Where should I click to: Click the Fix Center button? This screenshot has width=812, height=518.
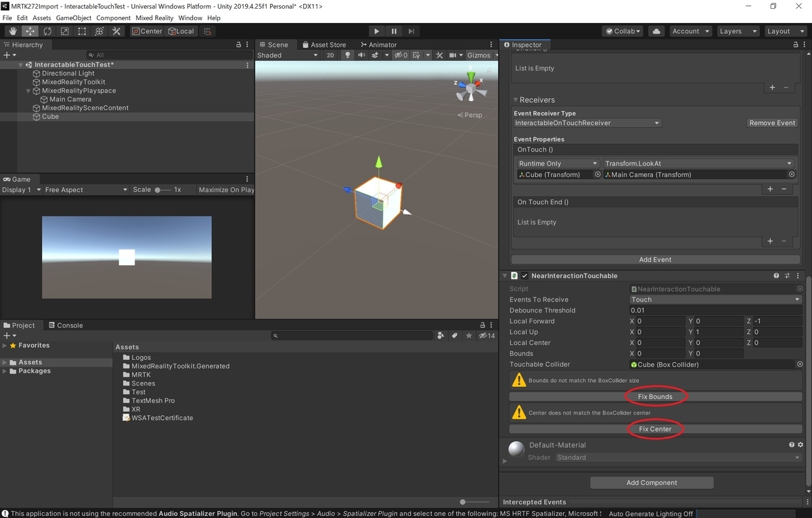coord(655,429)
